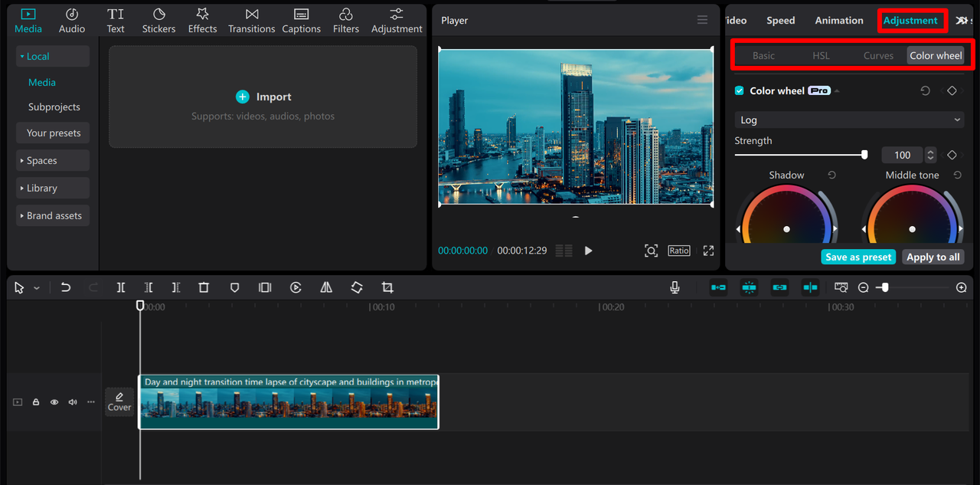Open the player full-screen view
The image size is (980, 485).
click(708, 251)
